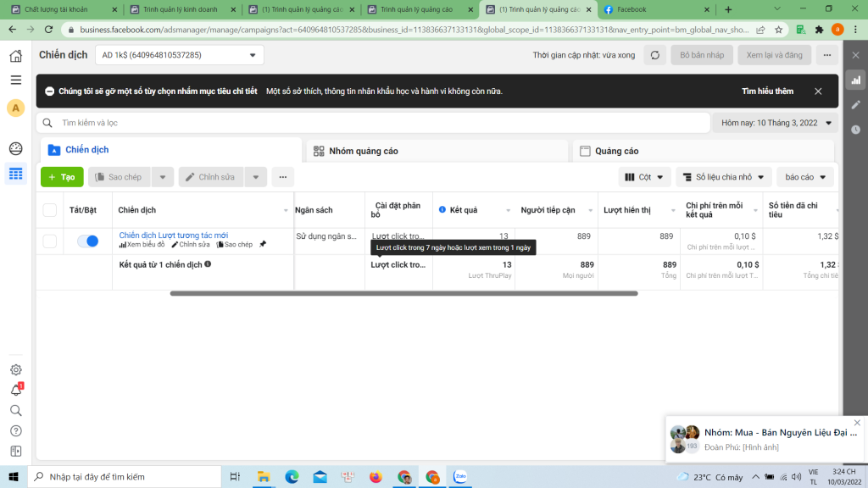Screen dimensions: 868x488
Task: Click the refresh data icon
Action: pos(654,55)
